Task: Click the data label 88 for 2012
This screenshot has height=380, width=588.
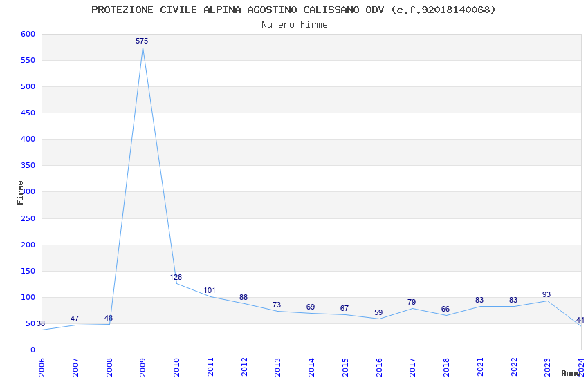Action: tap(244, 297)
